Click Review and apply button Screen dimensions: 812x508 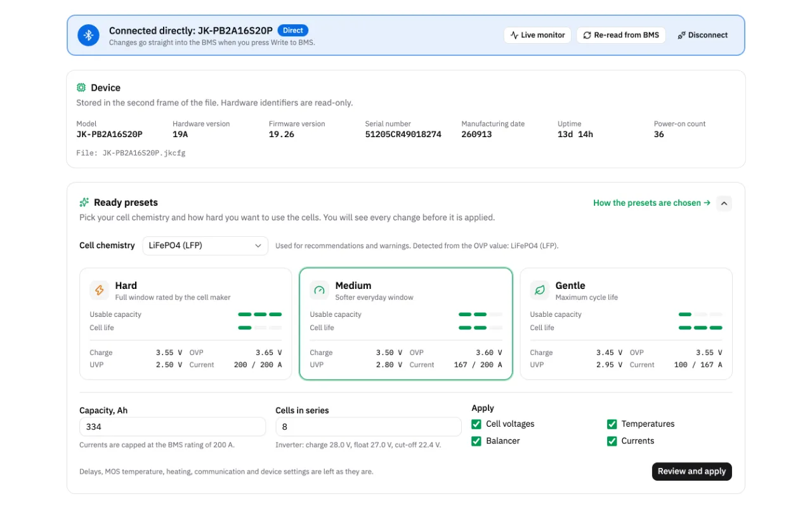tap(691, 471)
